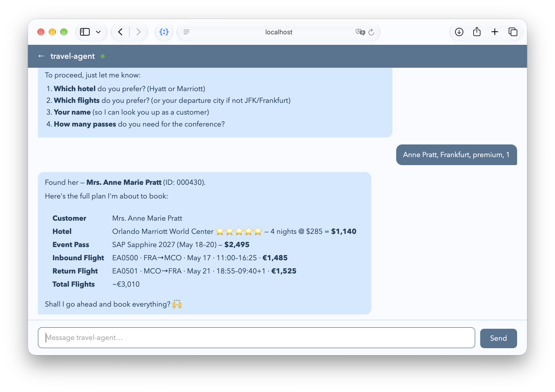Select the localhost address bar
555x392 pixels.
click(x=278, y=32)
